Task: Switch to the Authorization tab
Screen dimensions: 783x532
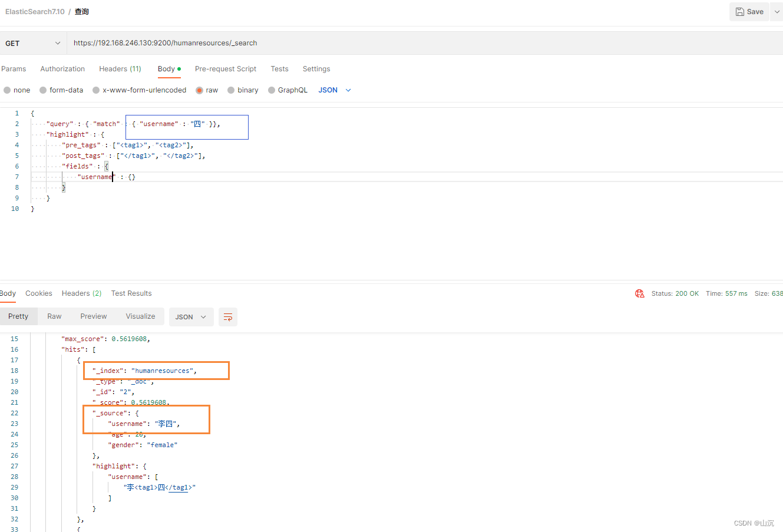Action: pos(62,69)
